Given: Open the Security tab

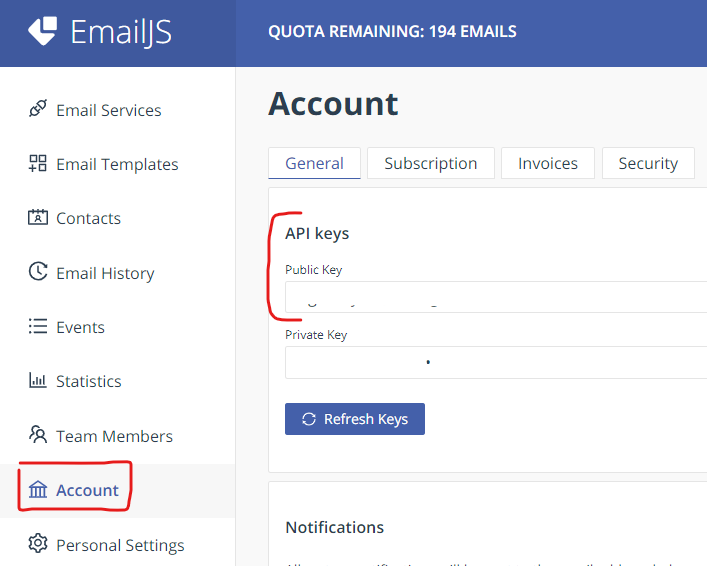Looking at the screenshot, I should [x=648, y=163].
